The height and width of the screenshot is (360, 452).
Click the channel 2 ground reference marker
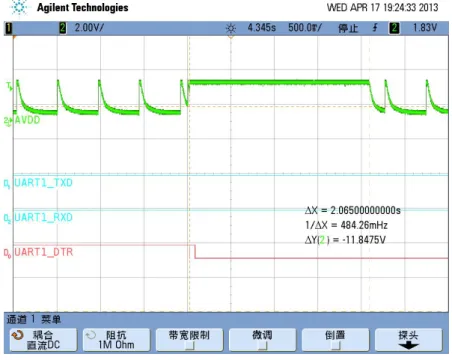pos(8,121)
